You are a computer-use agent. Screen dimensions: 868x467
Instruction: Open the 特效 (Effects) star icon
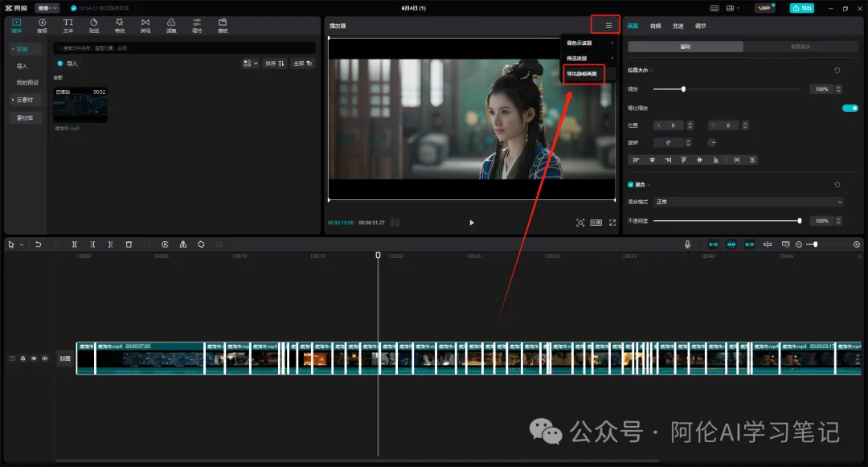(x=120, y=26)
